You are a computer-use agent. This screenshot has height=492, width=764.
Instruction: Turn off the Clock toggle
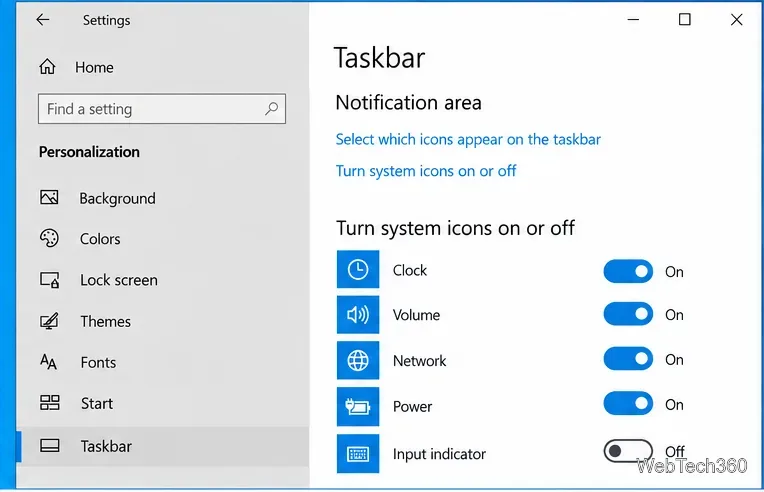pyautogui.click(x=628, y=271)
